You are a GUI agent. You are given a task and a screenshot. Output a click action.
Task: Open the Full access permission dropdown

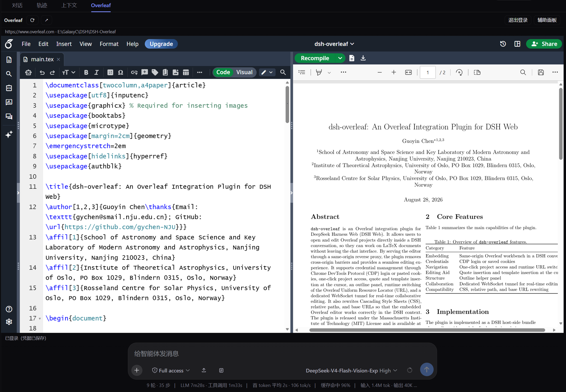(171, 370)
